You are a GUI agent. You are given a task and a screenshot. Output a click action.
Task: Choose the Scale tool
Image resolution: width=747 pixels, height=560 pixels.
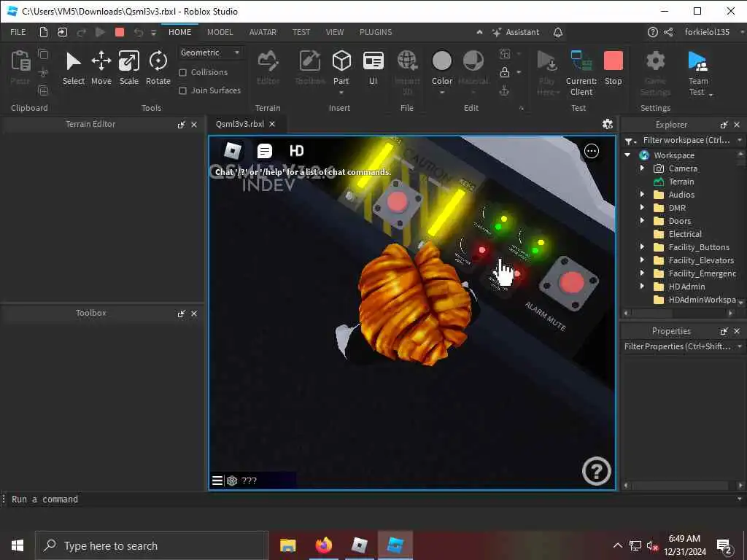[x=128, y=69]
